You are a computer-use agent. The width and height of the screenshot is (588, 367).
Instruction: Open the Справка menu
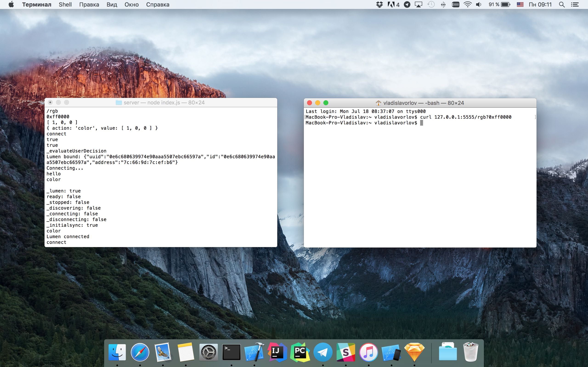(157, 4)
